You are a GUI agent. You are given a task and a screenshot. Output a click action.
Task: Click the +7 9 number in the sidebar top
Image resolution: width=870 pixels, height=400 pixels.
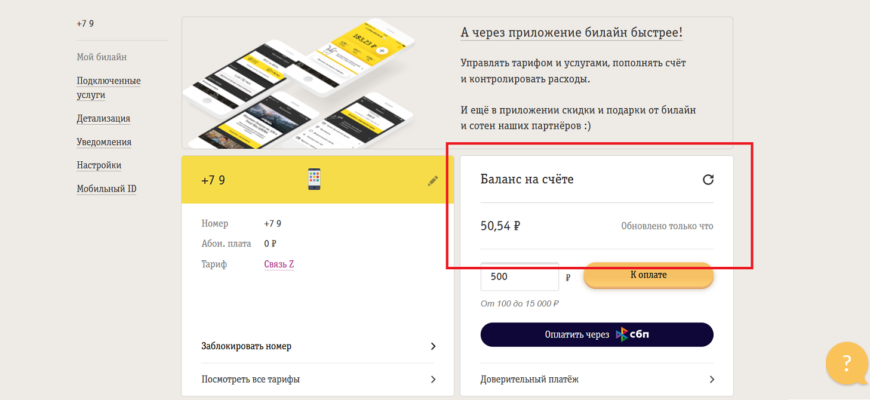85,24
